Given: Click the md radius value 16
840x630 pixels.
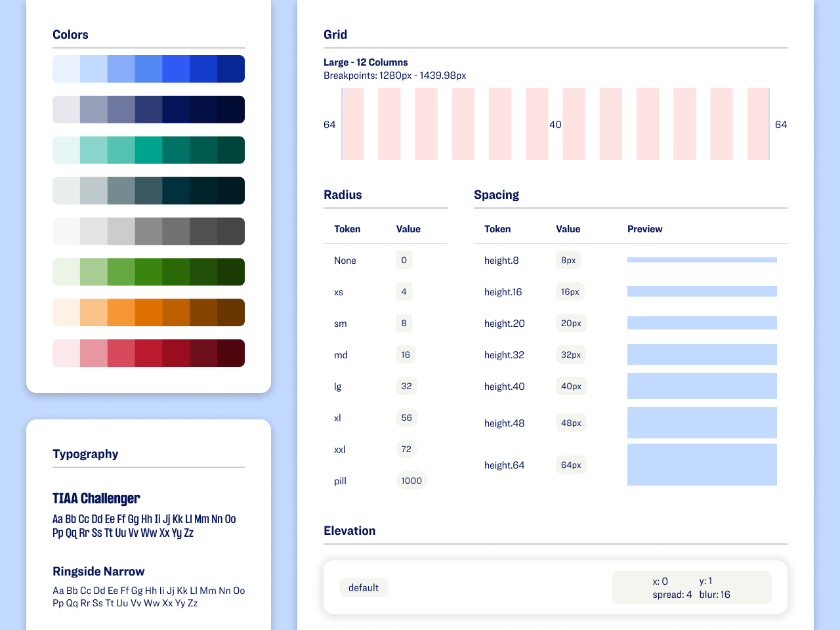Looking at the screenshot, I should click(406, 354).
